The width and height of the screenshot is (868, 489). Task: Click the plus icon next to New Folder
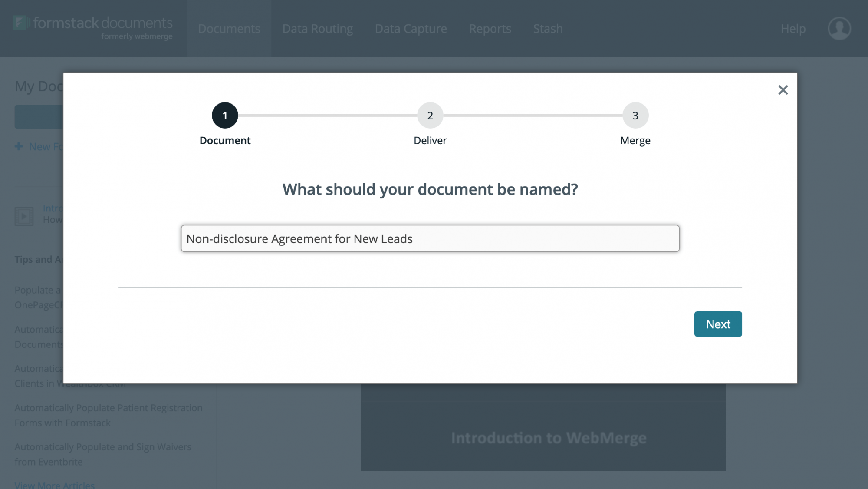(x=19, y=146)
